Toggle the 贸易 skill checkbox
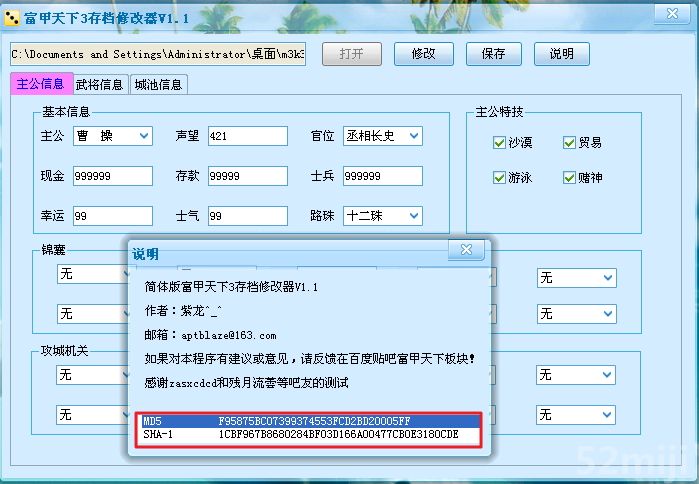This screenshot has width=699, height=484. (x=569, y=143)
